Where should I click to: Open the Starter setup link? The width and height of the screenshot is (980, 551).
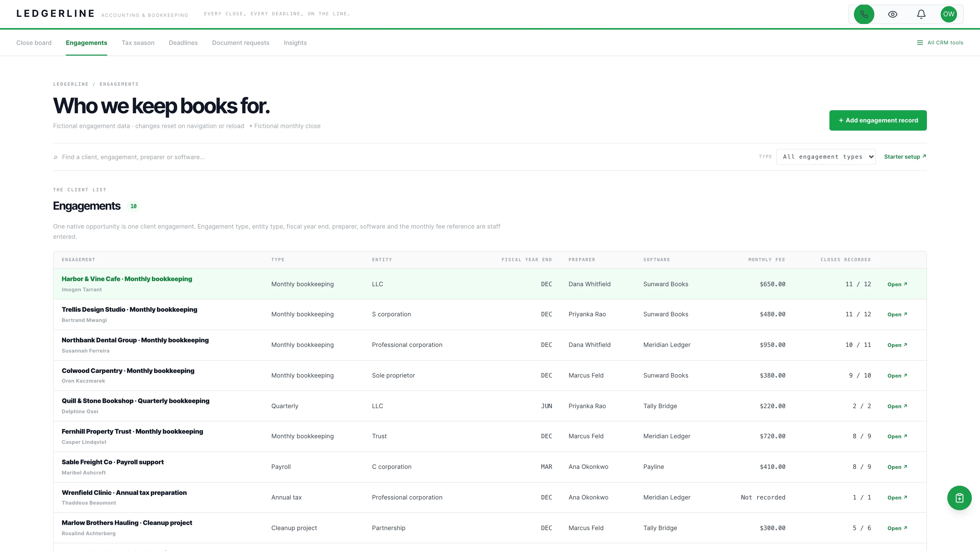coord(905,157)
